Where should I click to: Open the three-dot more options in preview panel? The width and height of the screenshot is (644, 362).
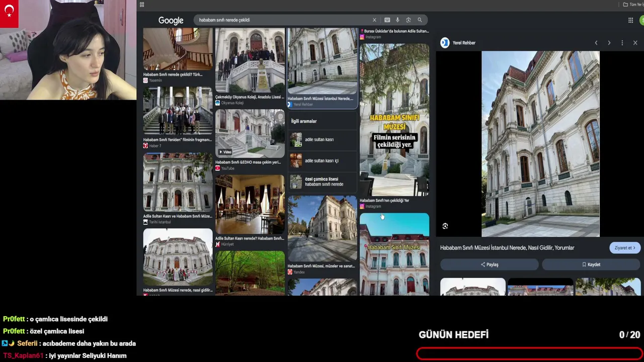click(x=622, y=43)
